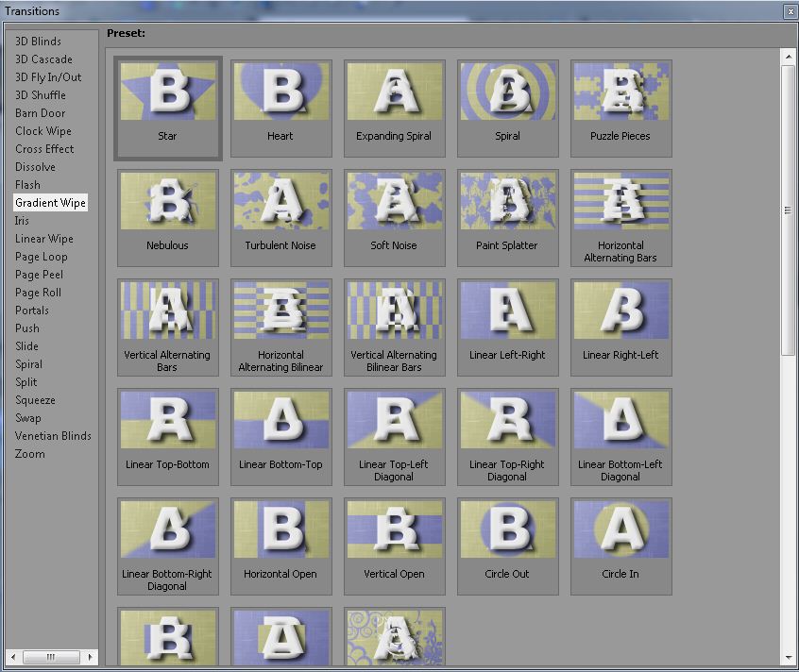Select the Page Peel transition
This screenshot has width=799, height=672.
pos(40,275)
